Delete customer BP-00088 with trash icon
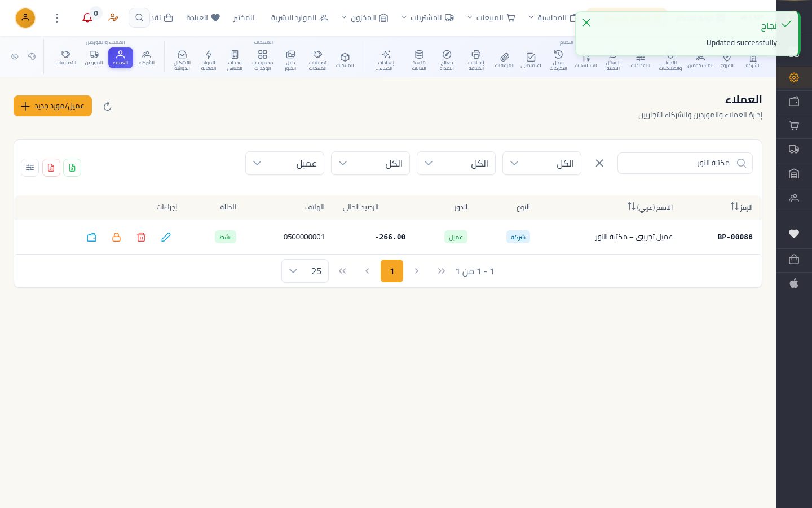The image size is (812, 508). [141, 237]
